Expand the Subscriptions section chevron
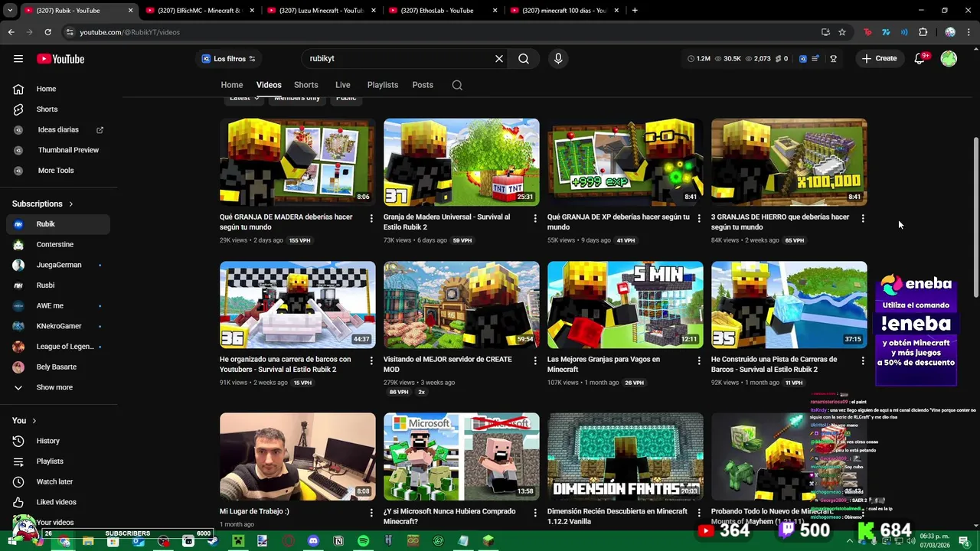The image size is (980, 551). (70, 204)
